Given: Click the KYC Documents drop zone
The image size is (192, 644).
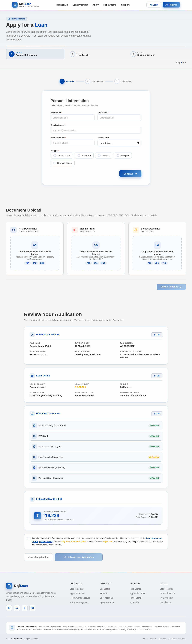Looking at the screenshot, I should (x=35, y=253).
